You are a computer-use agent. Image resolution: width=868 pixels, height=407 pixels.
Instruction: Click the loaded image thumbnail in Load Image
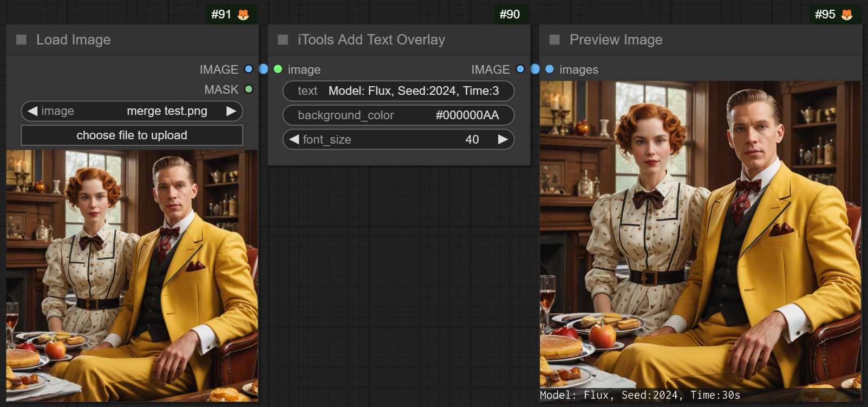pos(132,276)
